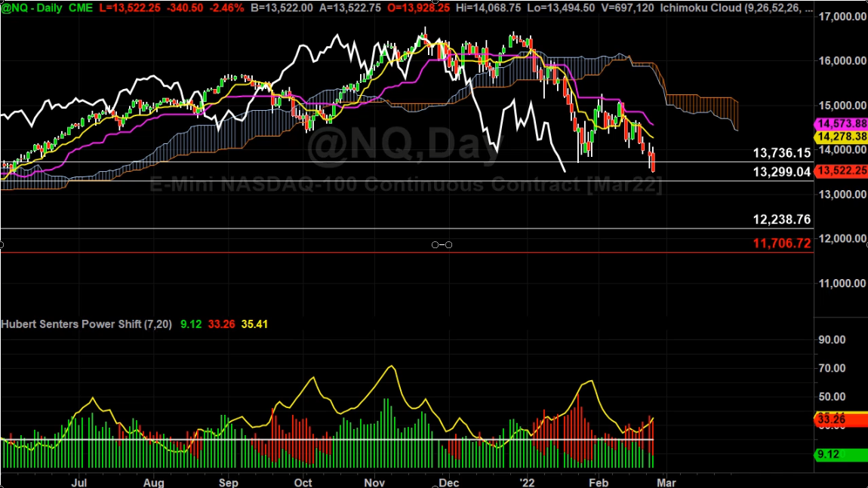Click the Mar label on time axis
Screen dimensions: 868x488
(x=666, y=483)
